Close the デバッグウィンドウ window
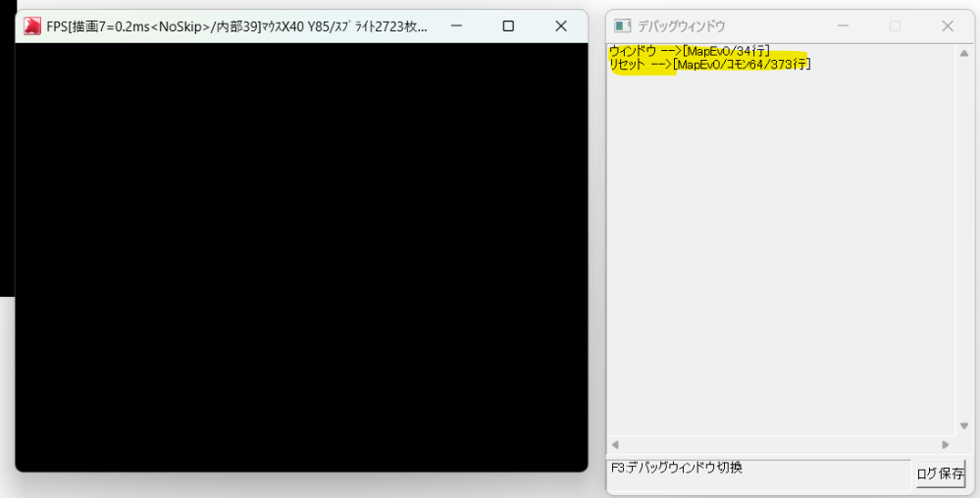The image size is (980, 498). [x=948, y=26]
